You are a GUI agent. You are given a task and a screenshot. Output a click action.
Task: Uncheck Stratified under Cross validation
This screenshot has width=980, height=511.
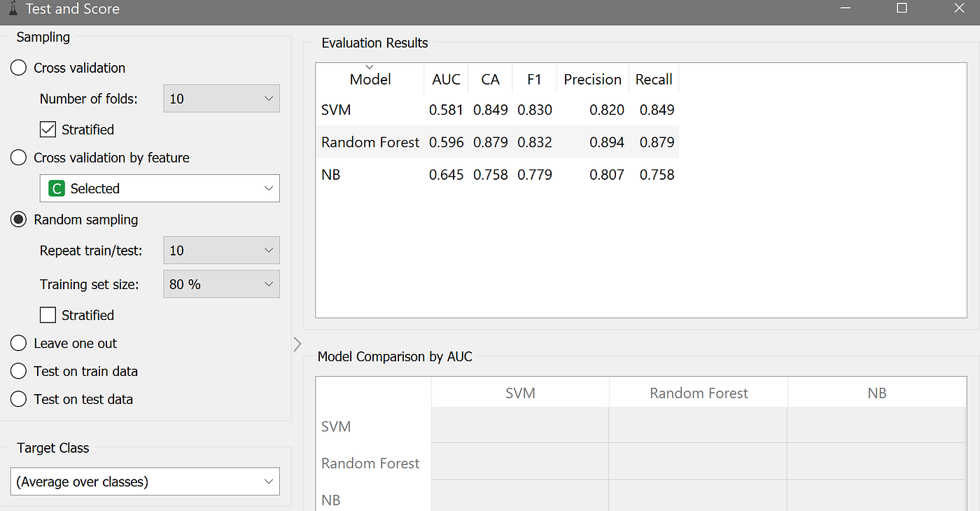point(48,129)
